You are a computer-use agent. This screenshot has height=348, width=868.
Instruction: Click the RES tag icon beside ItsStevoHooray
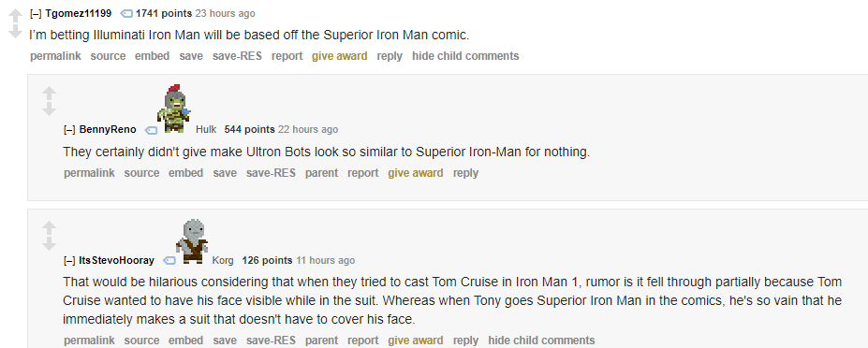169,261
